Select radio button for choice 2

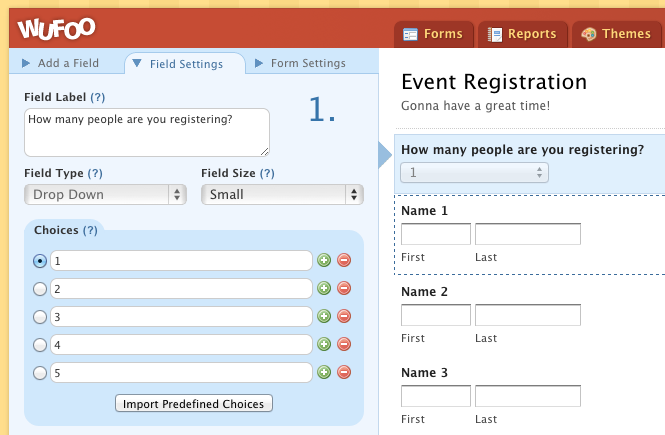40,289
